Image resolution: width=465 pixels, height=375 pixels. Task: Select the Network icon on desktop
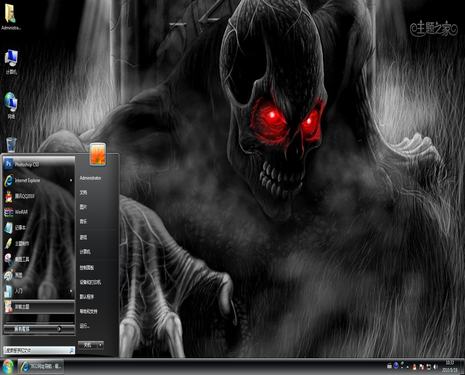[11, 106]
